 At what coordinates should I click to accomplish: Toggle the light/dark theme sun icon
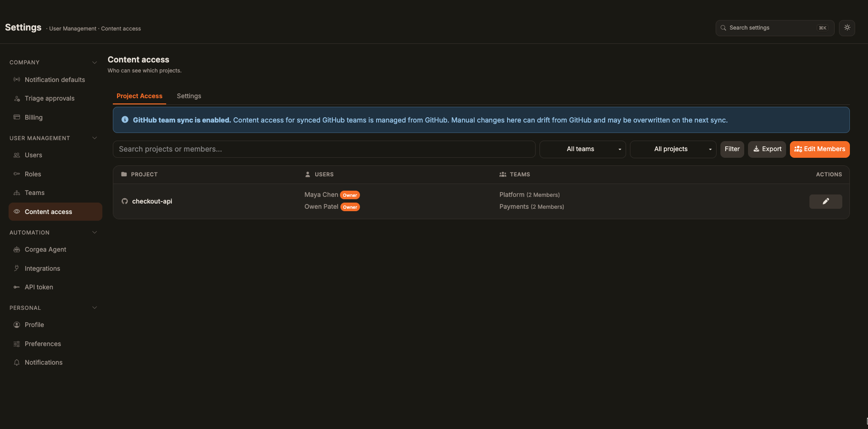coord(847,28)
